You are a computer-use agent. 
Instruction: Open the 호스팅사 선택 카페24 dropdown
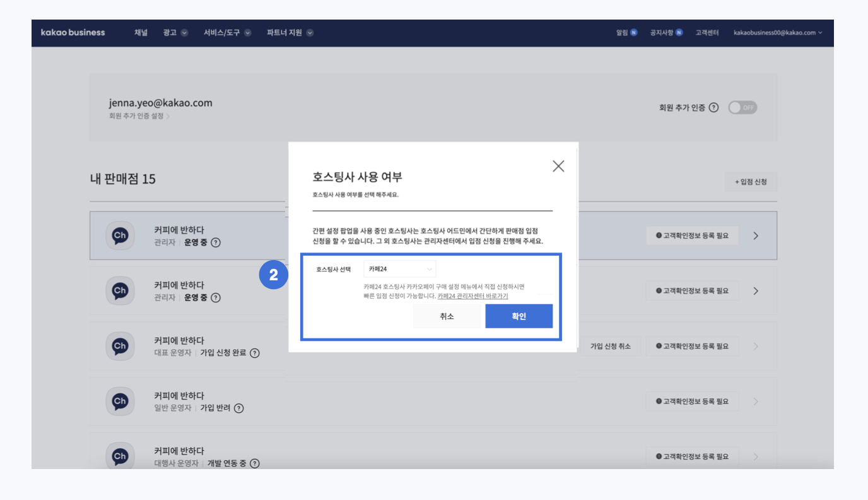click(400, 269)
